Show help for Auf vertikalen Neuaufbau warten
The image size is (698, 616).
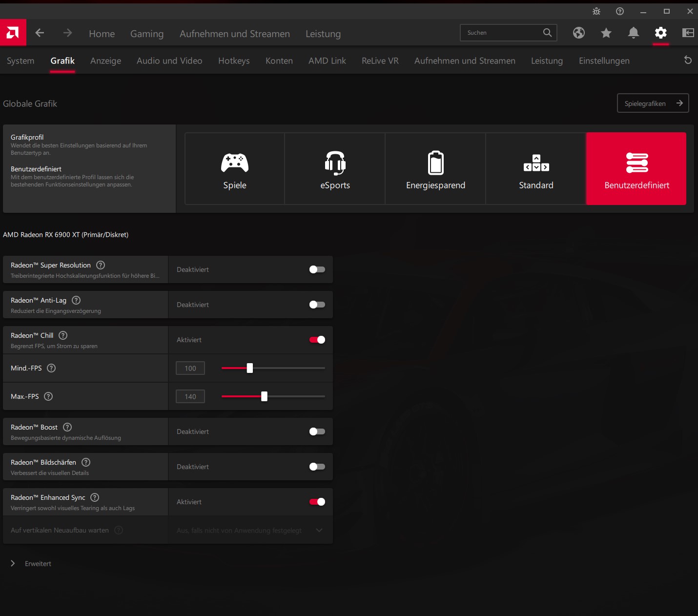click(x=119, y=530)
